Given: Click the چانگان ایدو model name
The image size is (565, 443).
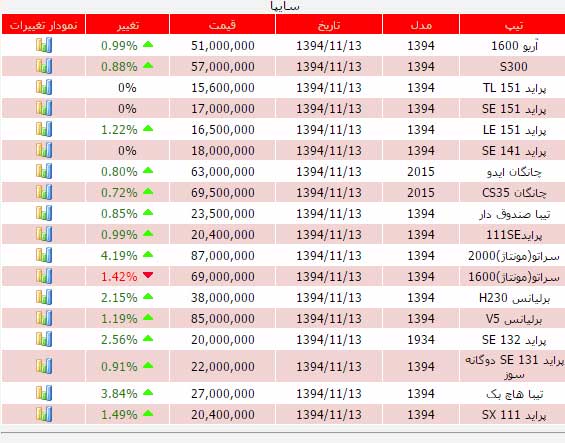Looking at the screenshot, I should 514,172.
